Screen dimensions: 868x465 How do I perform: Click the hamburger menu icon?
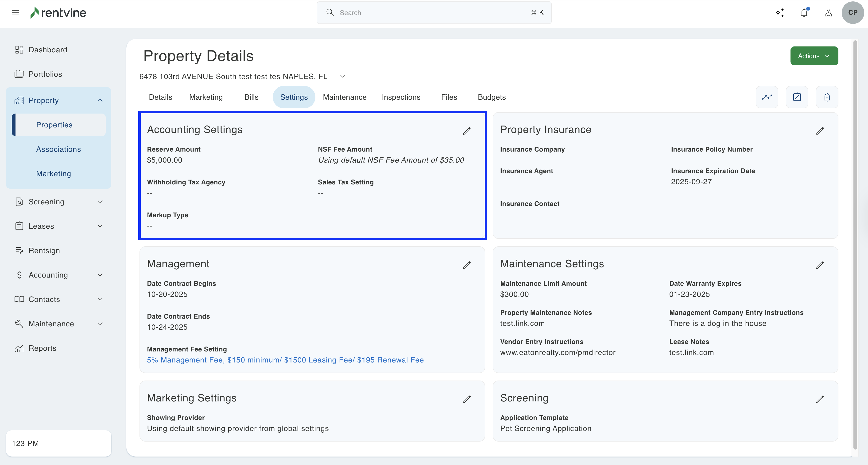[15, 13]
